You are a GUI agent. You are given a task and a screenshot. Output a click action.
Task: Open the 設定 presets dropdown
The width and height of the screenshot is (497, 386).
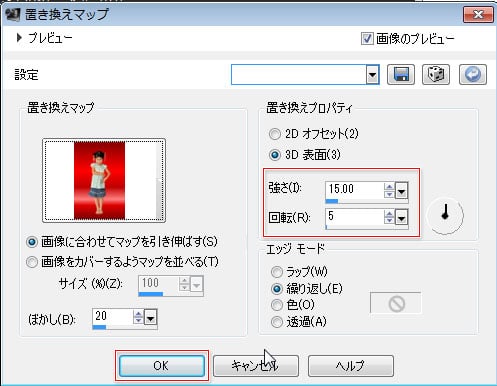pyautogui.click(x=372, y=74)
